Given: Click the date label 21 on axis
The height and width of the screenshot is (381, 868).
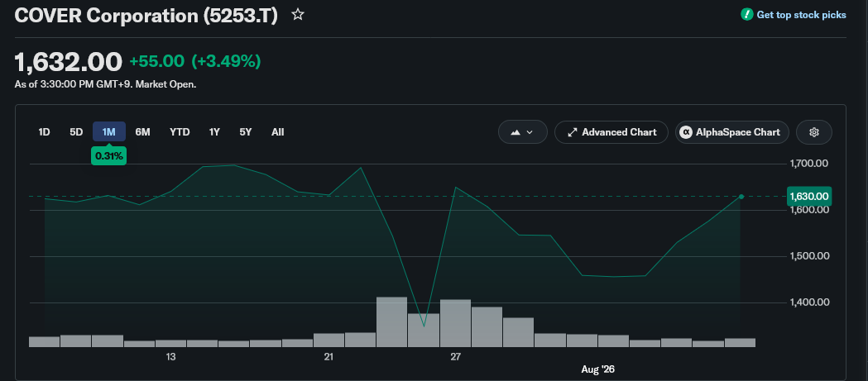Looking at the screenshot, I should pyautogui.click(x=328, y=357).
